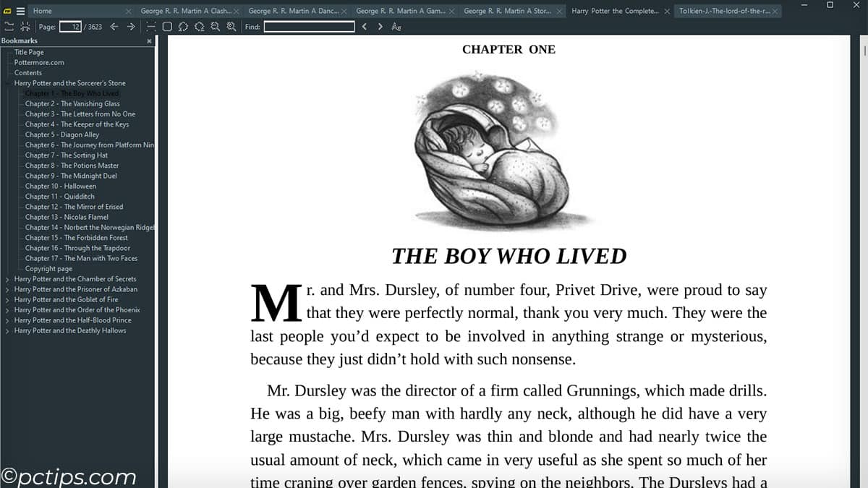Expand Harry Potter and the Chamber of Secrets
This screenshot has width=868, height=488.
tap(7, 279)
